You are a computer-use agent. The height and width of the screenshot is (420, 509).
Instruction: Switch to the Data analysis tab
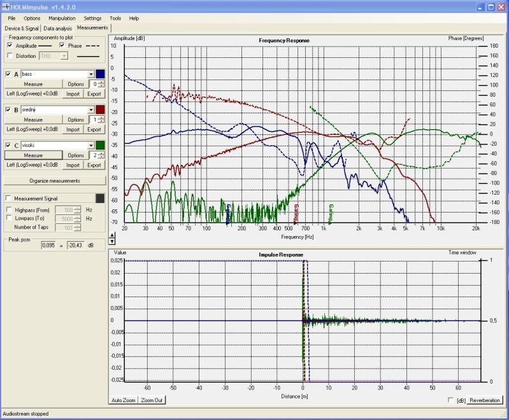[x=58, y=28]
